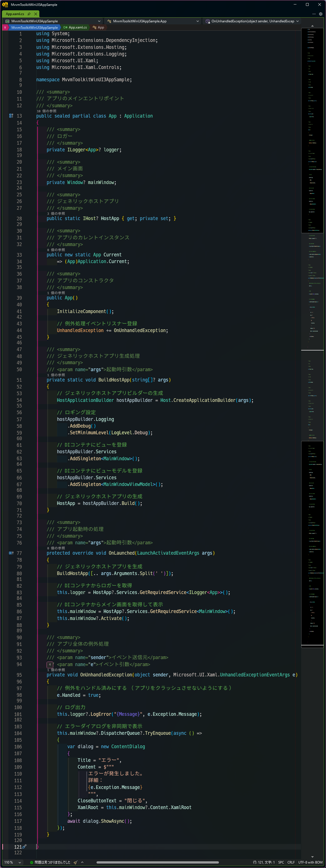Expand the code cleanup options arrow

pyautogui.click(x=82, y=862)
